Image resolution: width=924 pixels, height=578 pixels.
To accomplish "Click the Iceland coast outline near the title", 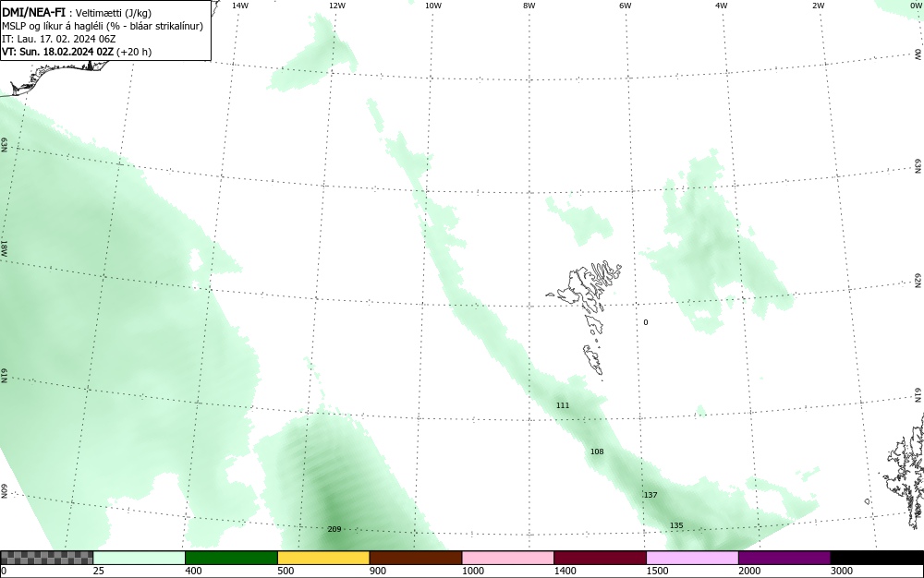I will pyautogui.click(x=56, y=78).
